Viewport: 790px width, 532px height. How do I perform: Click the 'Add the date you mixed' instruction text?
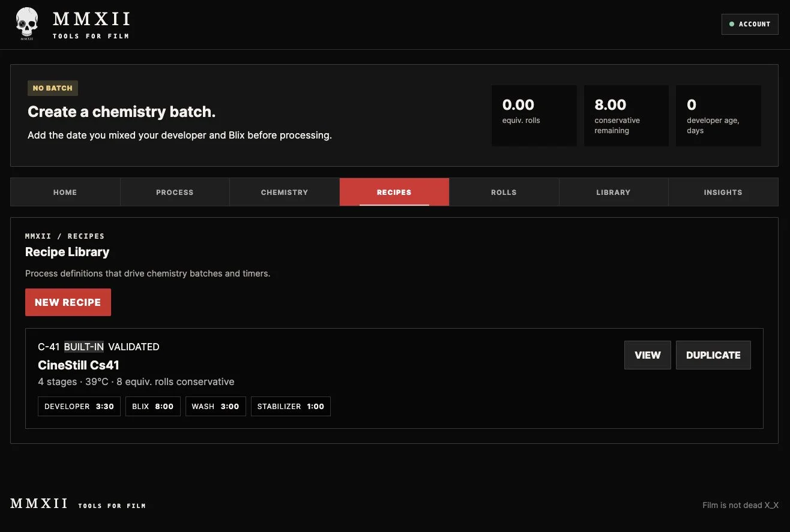tap(179, 136)
